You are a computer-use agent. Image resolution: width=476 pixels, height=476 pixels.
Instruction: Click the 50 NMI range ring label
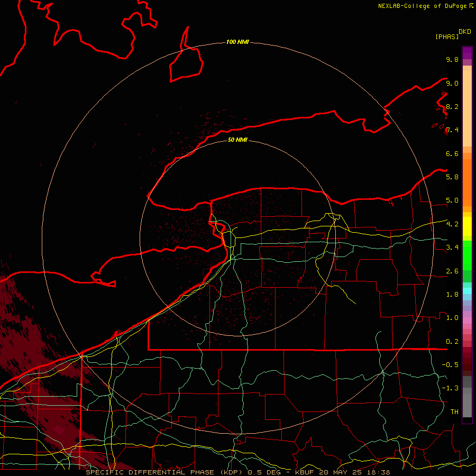click(x=237, y=140)
